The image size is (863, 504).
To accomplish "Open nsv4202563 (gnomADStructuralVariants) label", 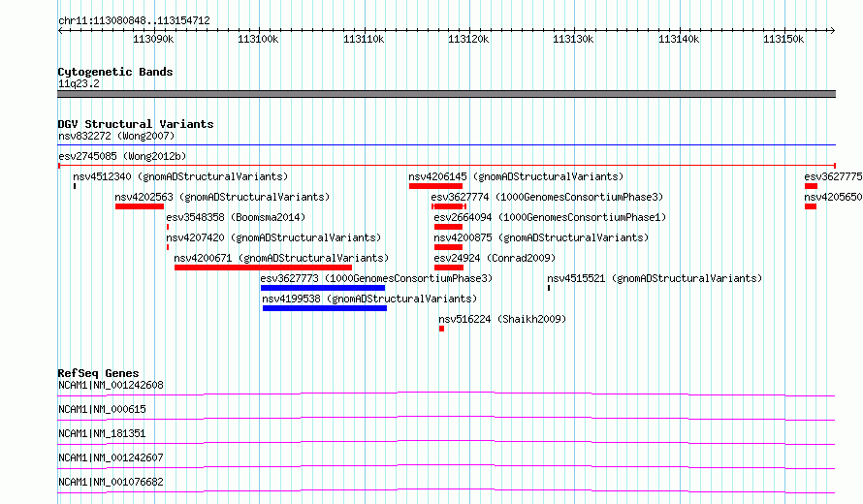I will pyautogui.click(x=222, y=197).
